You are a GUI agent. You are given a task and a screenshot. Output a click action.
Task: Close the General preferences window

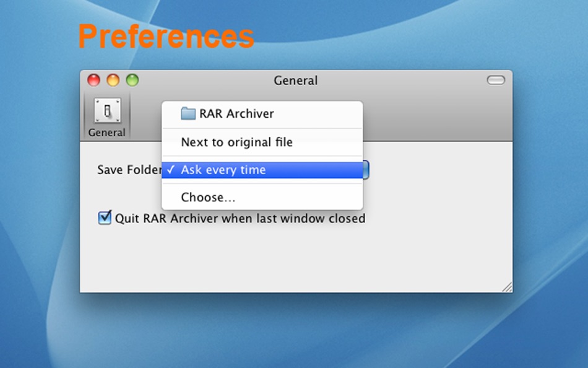click(x=93, y=80)
